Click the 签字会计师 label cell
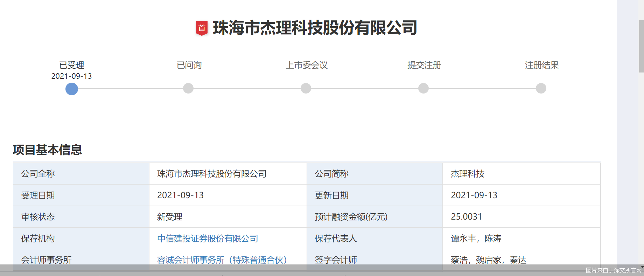Screen dimensions: 644x276 tap(375, 260)
